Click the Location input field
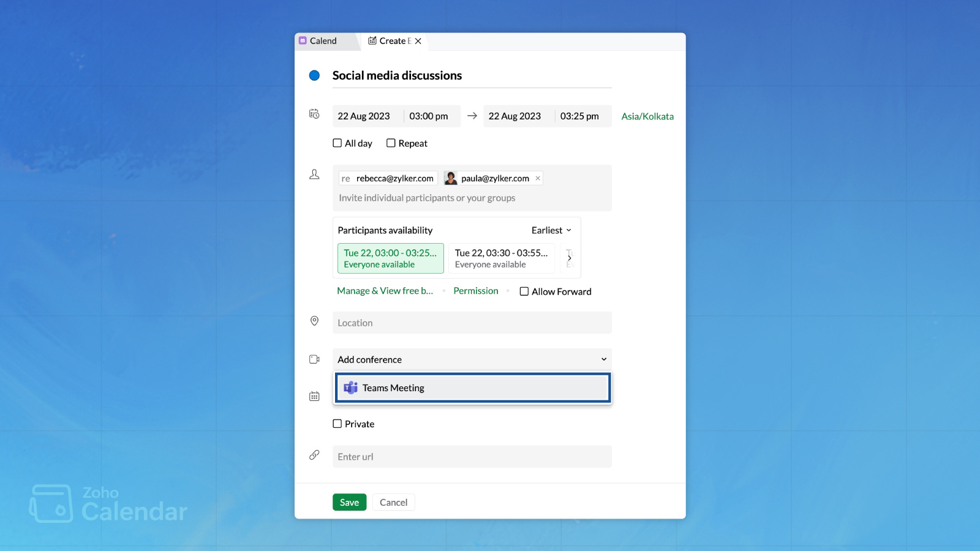 point(472,323)
